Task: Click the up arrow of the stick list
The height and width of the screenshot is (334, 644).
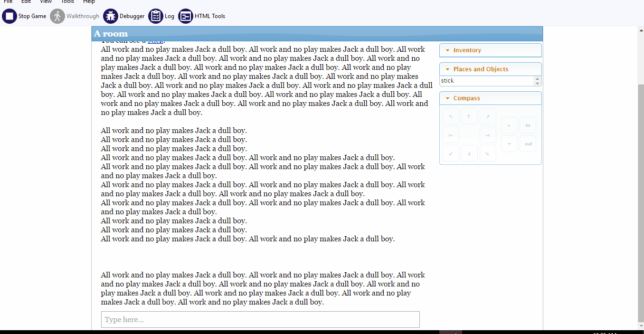Action: pyautogui.click(x=538, y=79)
